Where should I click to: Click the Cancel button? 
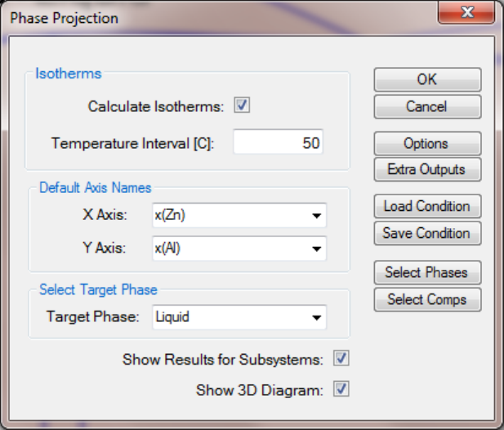(427, 106)
